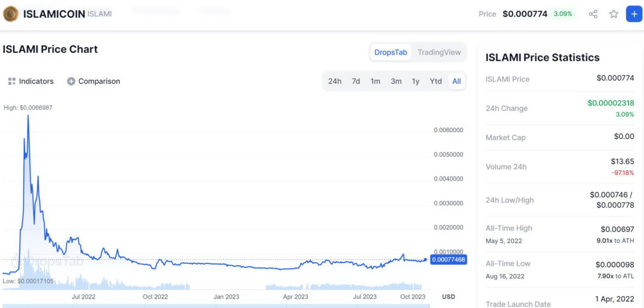Click the blue plus add button
Viewport: 644px width, 308px height.
point(634,14)
